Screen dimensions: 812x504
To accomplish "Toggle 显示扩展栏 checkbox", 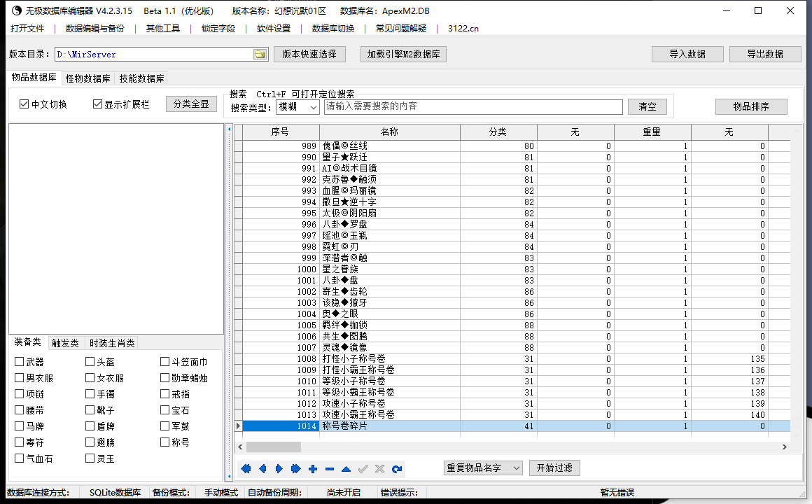I will point(97,104).
